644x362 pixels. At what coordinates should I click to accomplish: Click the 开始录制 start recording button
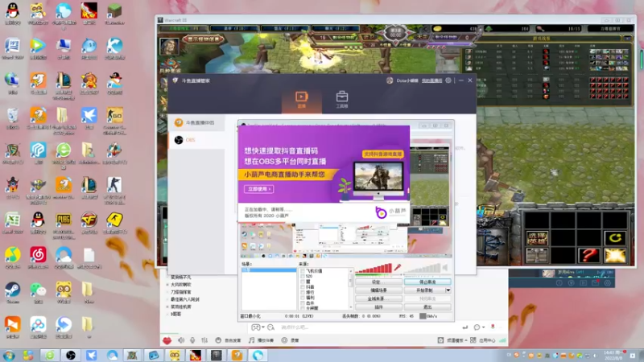425,290
